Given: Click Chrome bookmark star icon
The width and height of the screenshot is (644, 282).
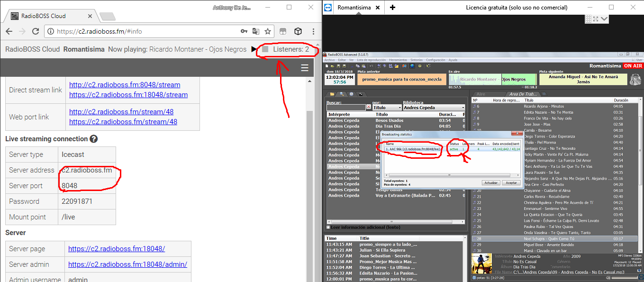Looking at the screenshot, I should 268,31.
